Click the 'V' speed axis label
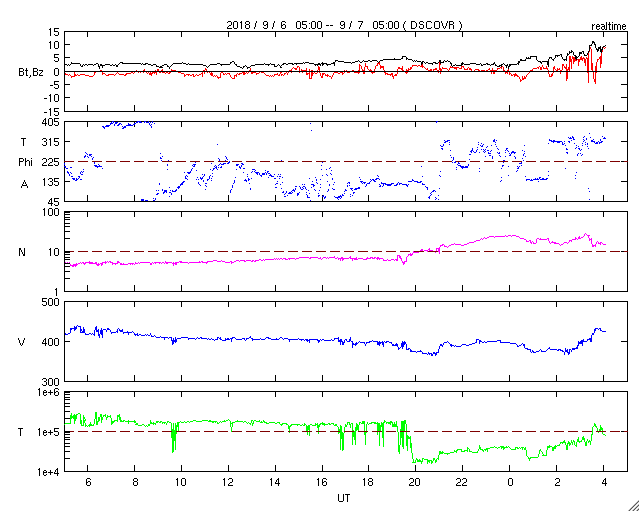The height and width of the screenshot is (512, 640). tap(22, 342)
